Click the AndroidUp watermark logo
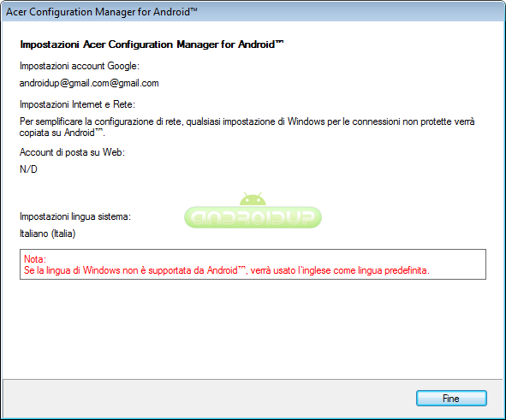Viewport: 506px width, 420px height. (253, 210)
